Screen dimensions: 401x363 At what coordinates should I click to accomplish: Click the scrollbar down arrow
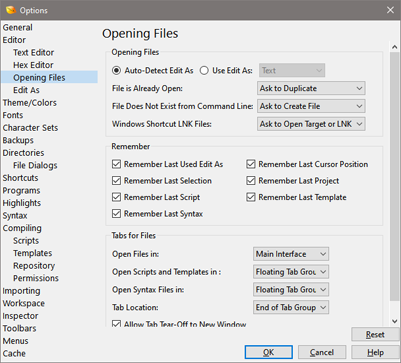[395, 321]
